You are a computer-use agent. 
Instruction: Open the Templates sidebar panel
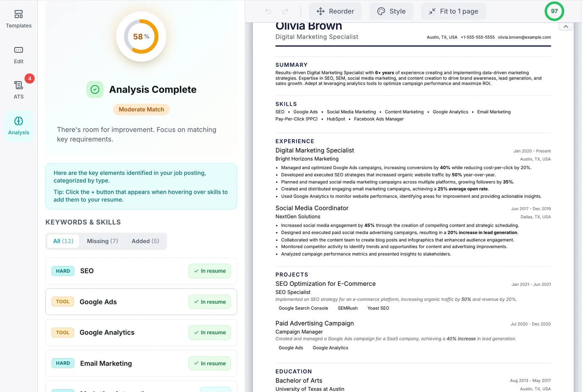[19, 19]
